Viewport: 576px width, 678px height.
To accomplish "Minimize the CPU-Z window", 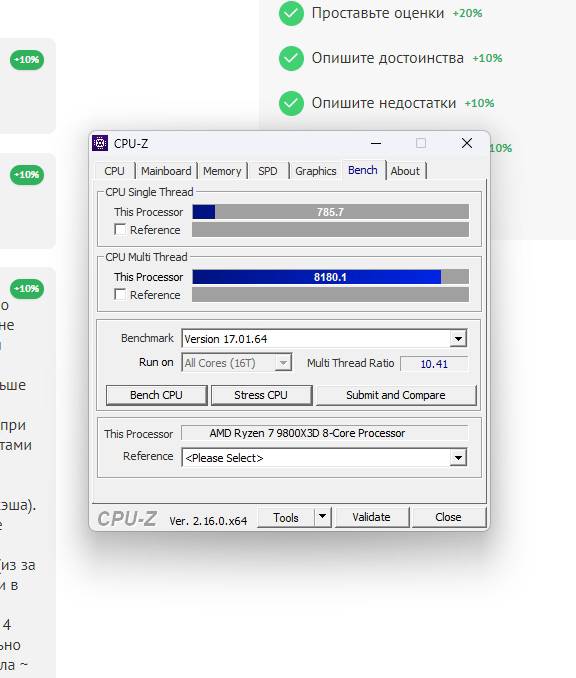I will point(376,143).
